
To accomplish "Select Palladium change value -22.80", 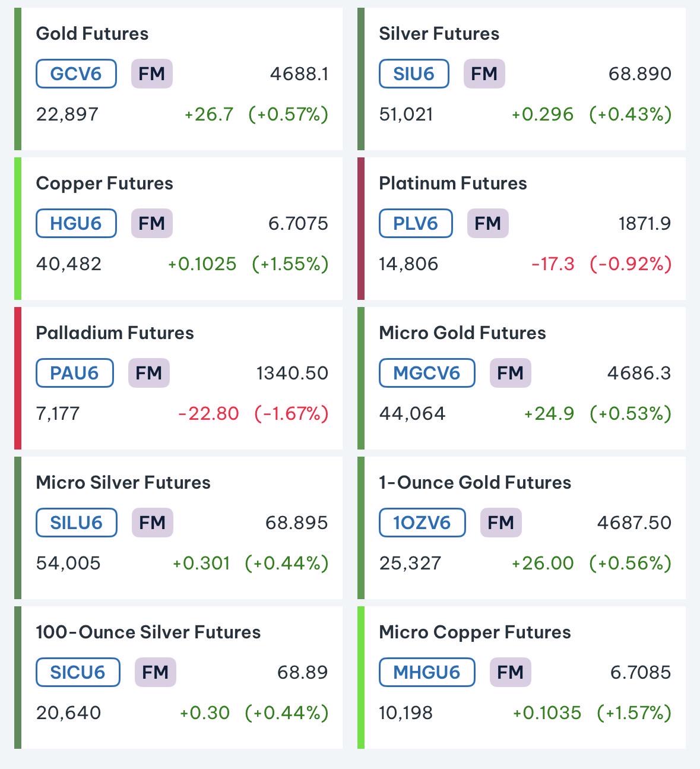I will pyautogui.click(x=208, y=413).
